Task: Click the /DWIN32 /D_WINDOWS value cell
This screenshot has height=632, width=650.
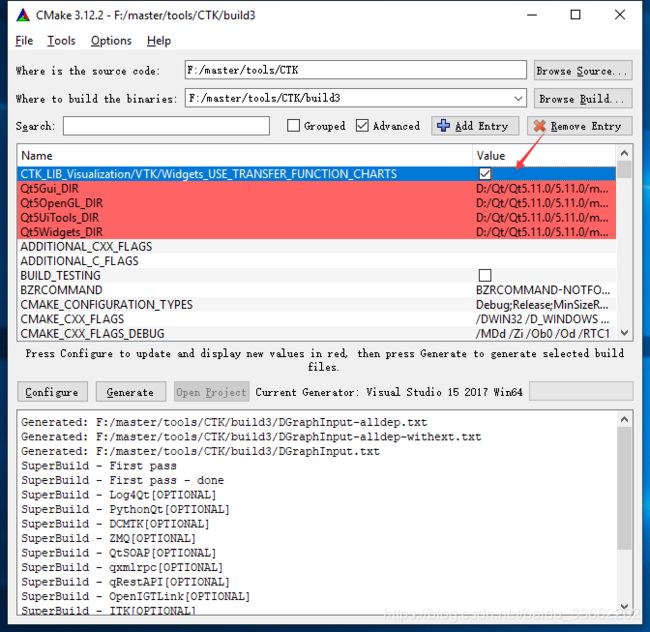Action: pyautogui.click(x=542, y=319)
